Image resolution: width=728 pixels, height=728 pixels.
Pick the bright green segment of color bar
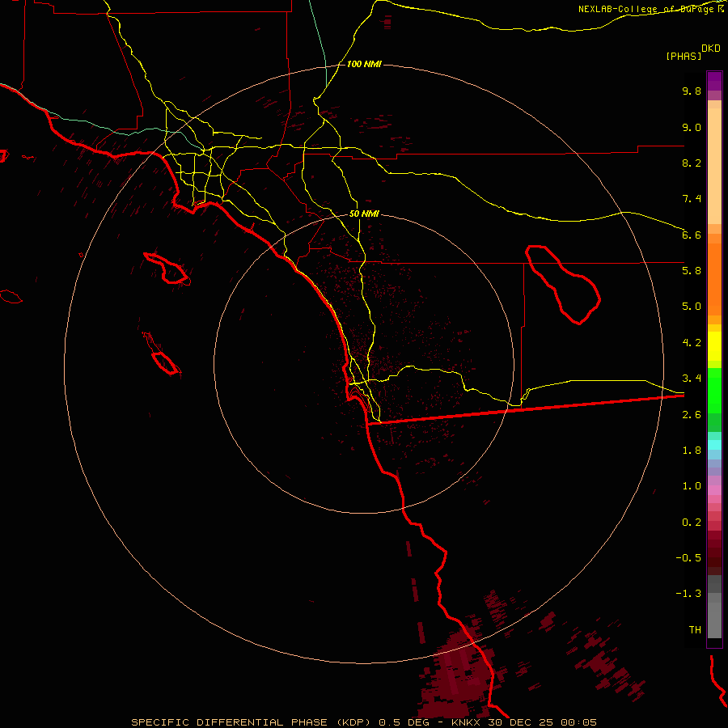(x=714, y=390)
